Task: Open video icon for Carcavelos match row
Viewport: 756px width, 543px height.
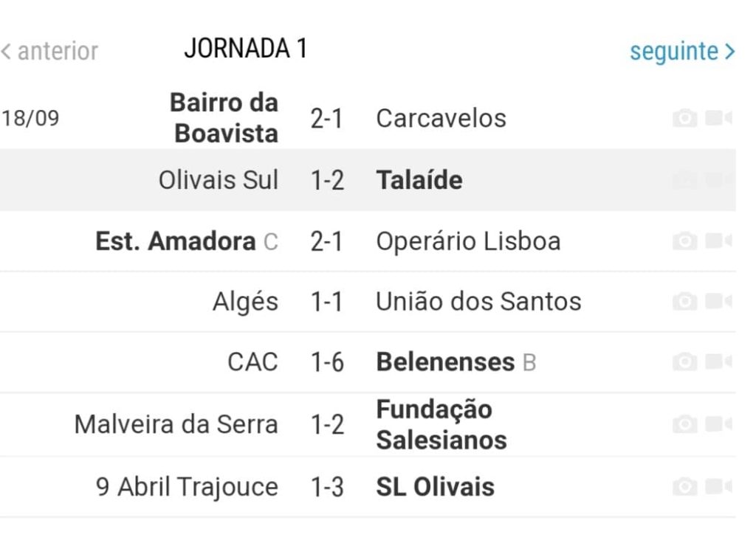Action: [719, 118]
